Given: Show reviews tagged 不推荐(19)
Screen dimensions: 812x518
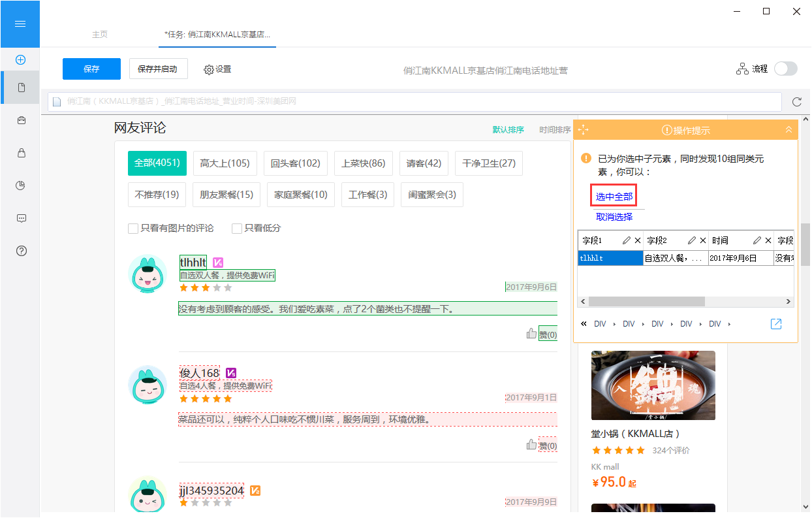Looking at the screenshot, I should (157, 195).
